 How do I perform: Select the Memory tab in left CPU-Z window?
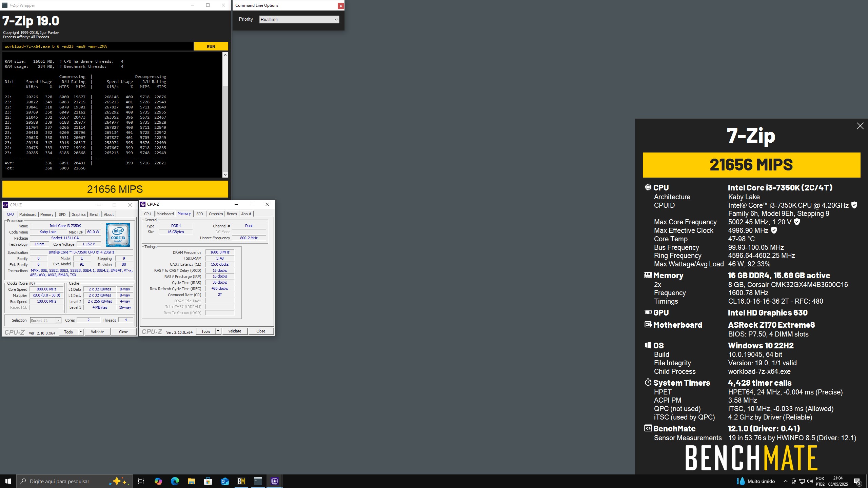coord(47,215)
